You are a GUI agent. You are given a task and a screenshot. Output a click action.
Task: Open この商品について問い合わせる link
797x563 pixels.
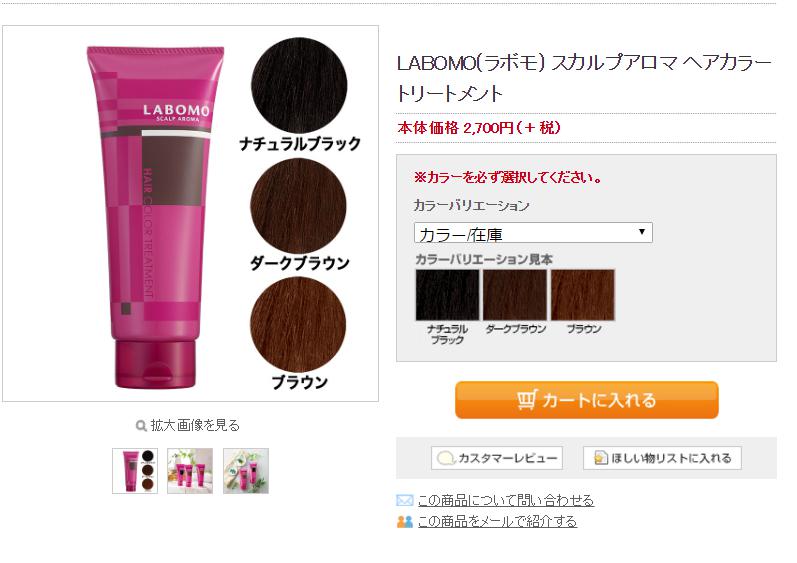click(506, 501)
